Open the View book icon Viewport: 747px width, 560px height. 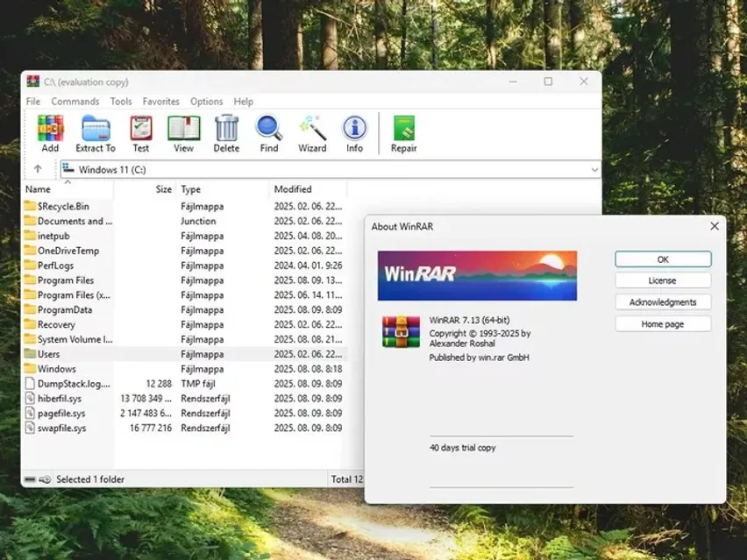point(183,129)
